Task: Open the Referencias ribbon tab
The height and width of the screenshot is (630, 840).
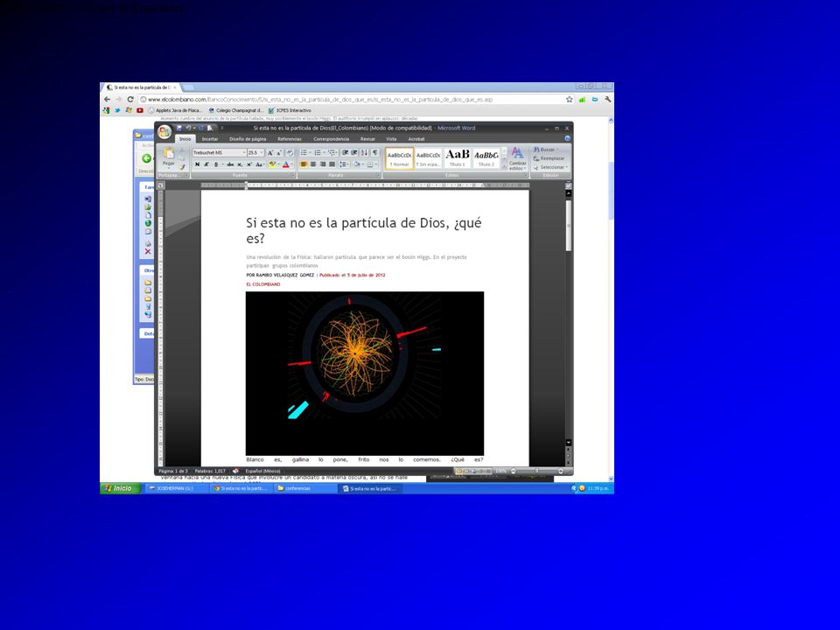Action: pyautogui.click(x=290, y=139)
